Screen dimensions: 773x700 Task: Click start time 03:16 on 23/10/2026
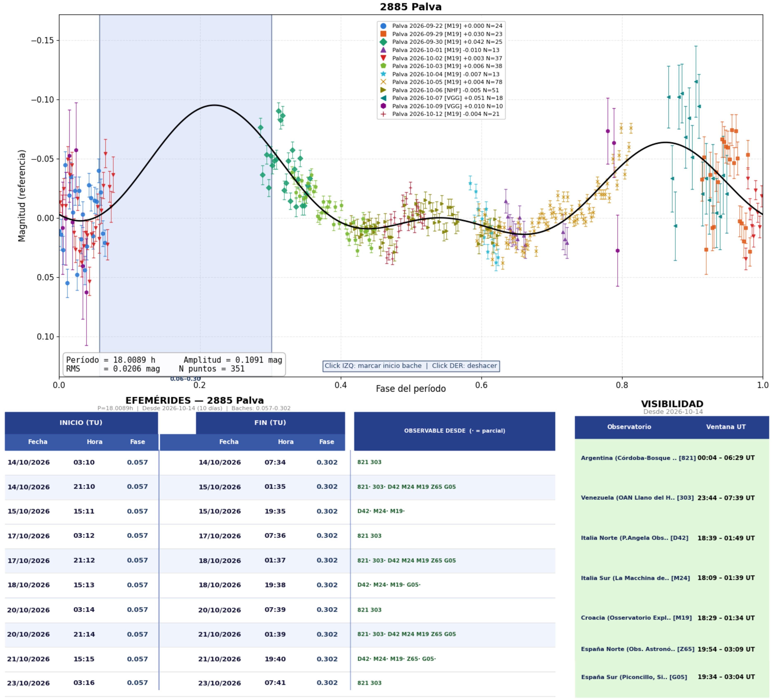[84, 683]
